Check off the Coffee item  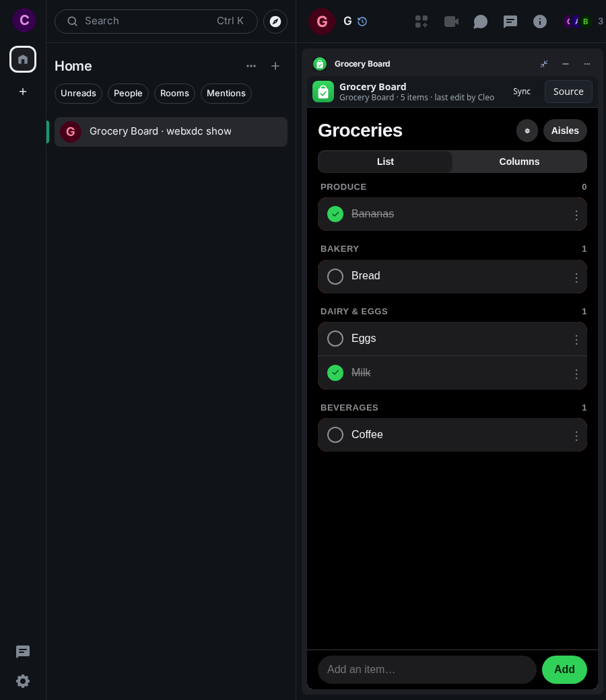tap(335, 435)
